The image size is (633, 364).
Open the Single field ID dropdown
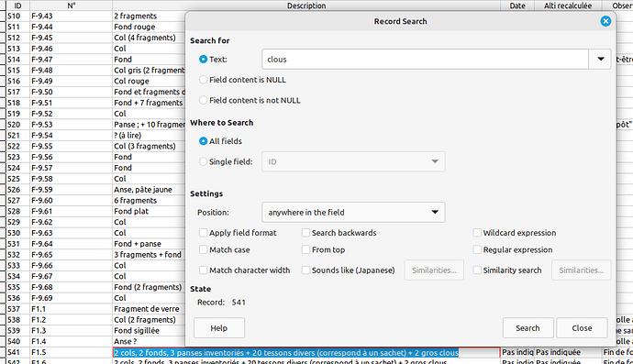point(353,161)
